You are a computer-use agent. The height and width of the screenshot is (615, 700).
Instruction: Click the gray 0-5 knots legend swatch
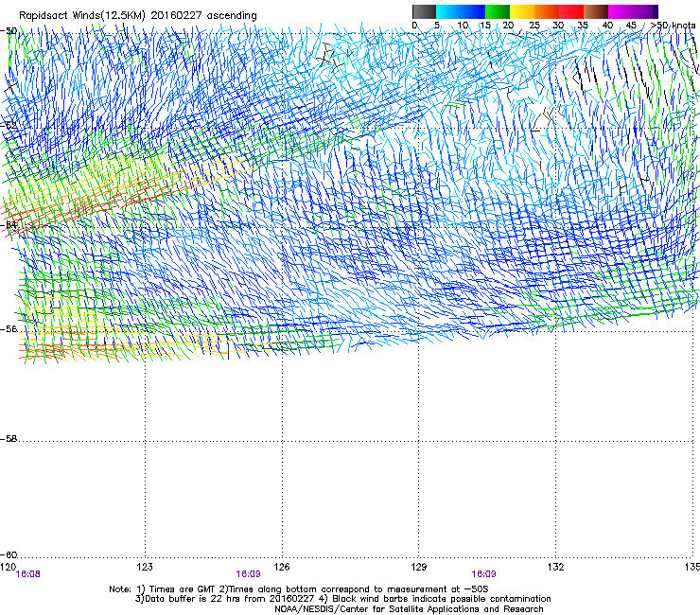pos(424,11)
